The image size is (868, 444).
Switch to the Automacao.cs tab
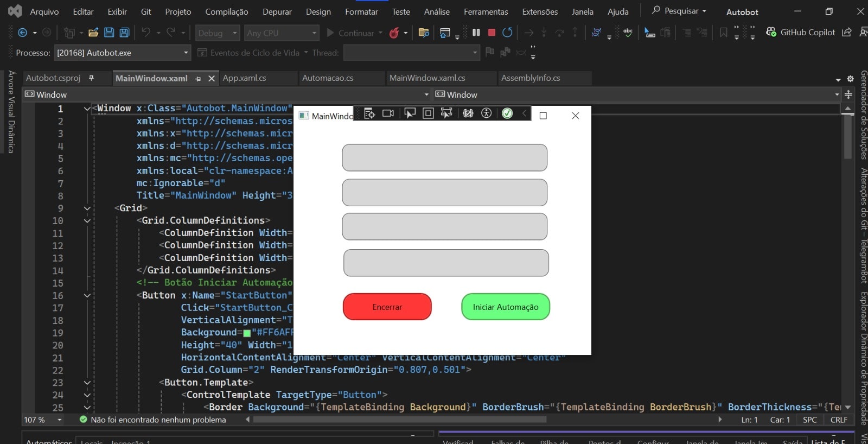328,78
